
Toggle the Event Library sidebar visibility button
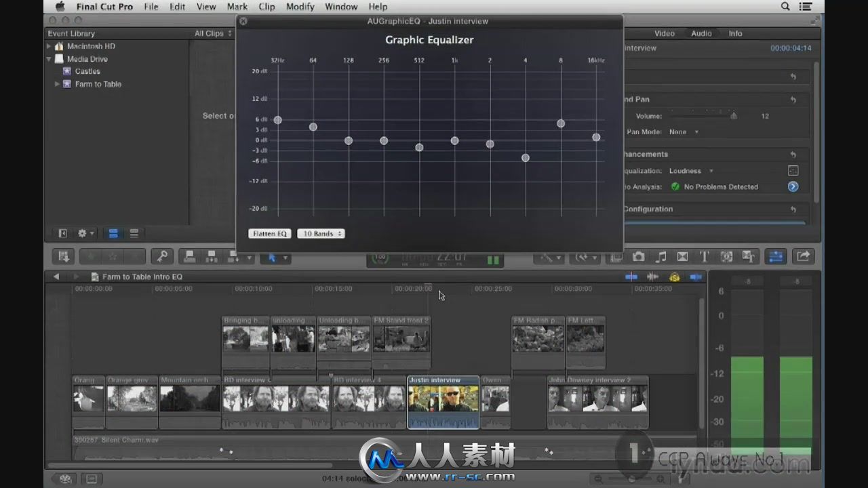[x=62, y=233]
